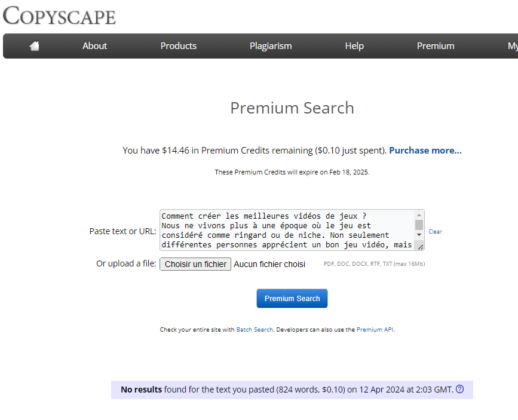The width and height of the screenshot is (518, 420).
Task: Run the Premium Search button
Action: tap(292, 298)
